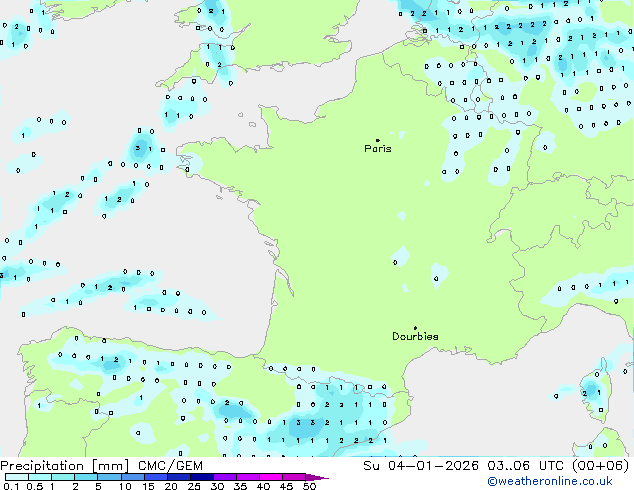The width and height of the screenshot is (634, 490).
Task: Click the 15 mm legend scale swatch
Action: 156,477
